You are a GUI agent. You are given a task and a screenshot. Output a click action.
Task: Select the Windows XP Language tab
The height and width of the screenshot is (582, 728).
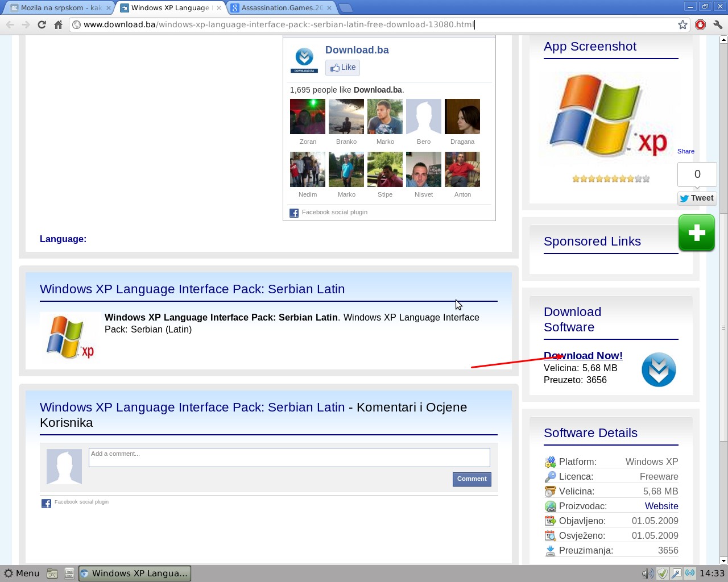[x=169, y=8]
